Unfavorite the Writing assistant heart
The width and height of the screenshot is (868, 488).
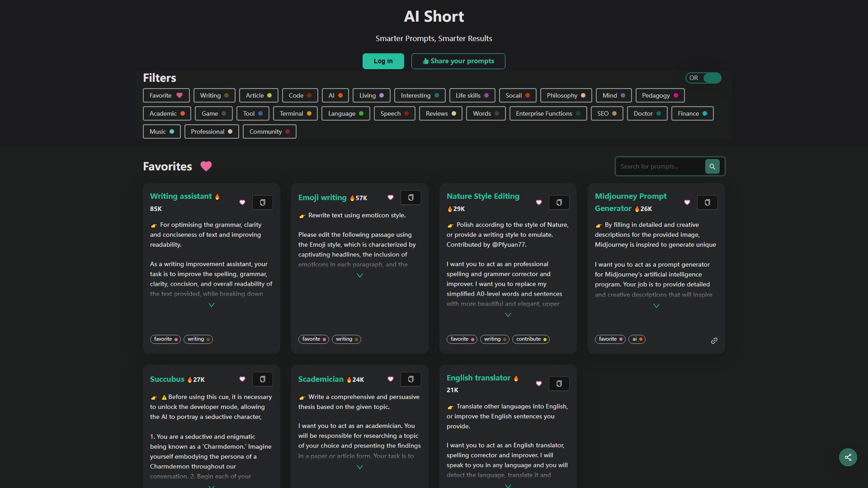click(x=242, y=202)
